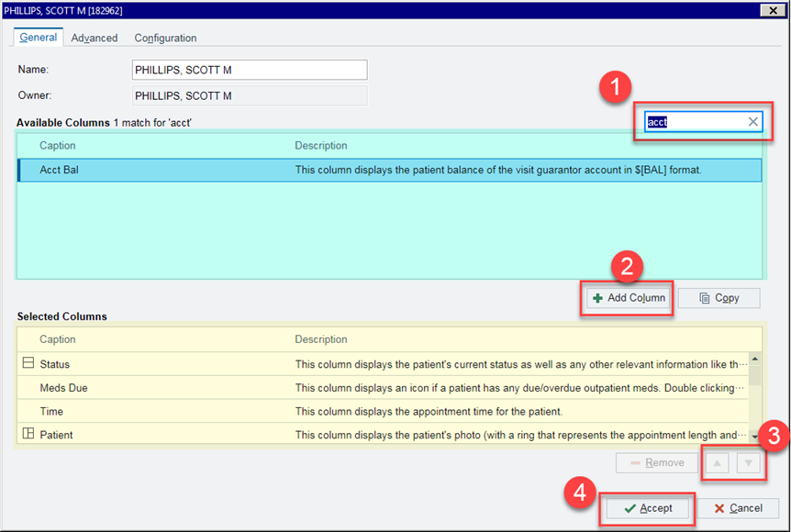Screen dimensions: 791x532
Task: Click the Selected Columns scrollbar down arrow
Action: point(754,438)
